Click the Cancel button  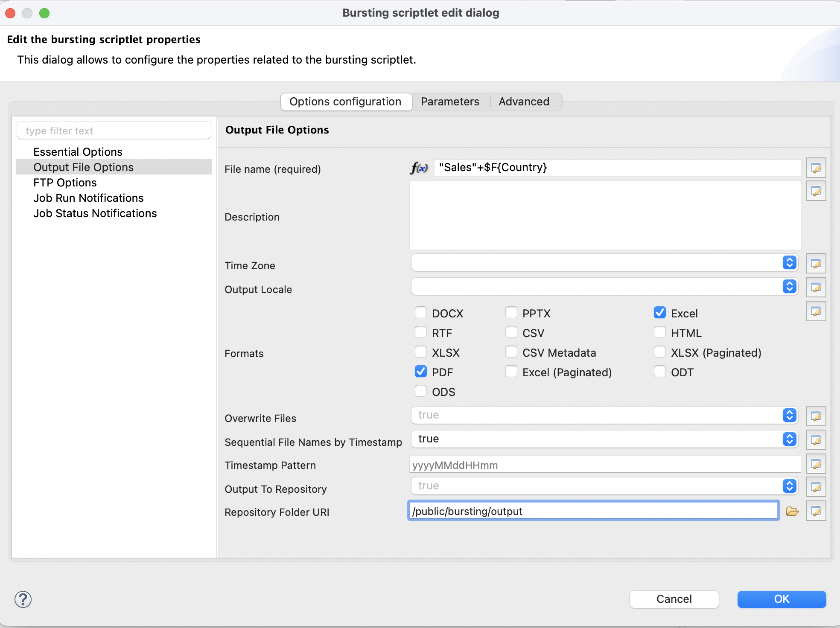(674, 599)
